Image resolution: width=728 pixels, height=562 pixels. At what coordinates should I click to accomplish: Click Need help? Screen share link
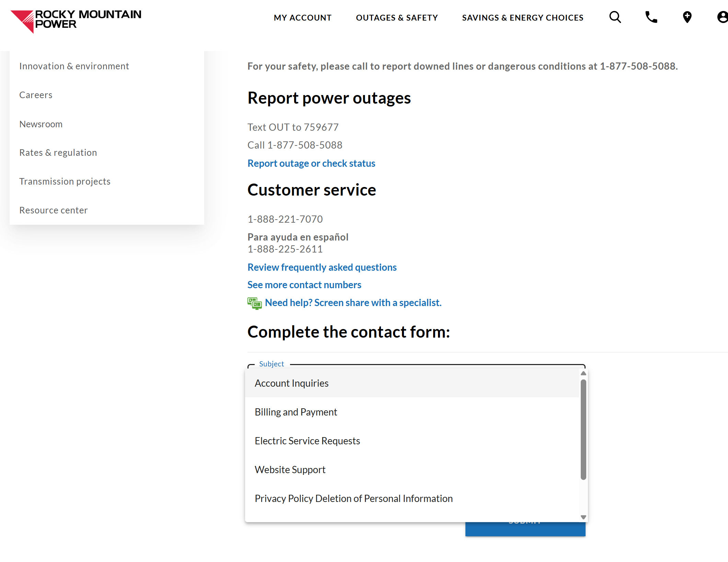(x=353, y=303)
